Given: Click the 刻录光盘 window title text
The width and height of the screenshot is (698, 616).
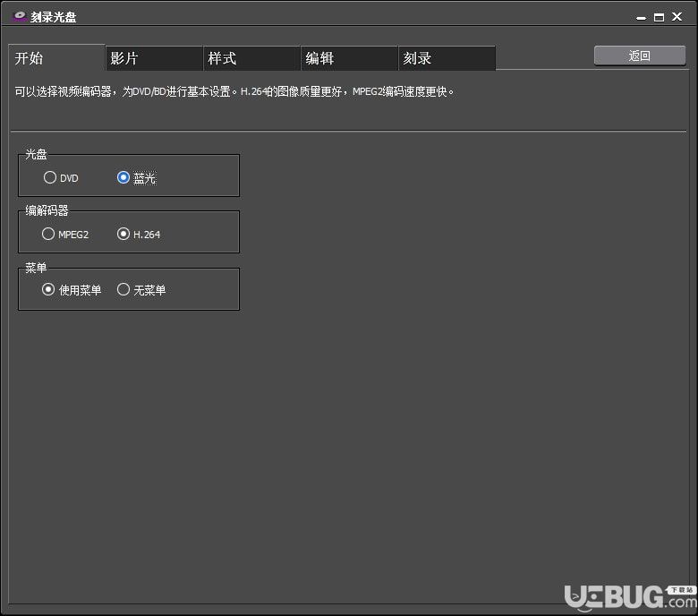Looking at the screenshot, I should click(x=54, y=17).
